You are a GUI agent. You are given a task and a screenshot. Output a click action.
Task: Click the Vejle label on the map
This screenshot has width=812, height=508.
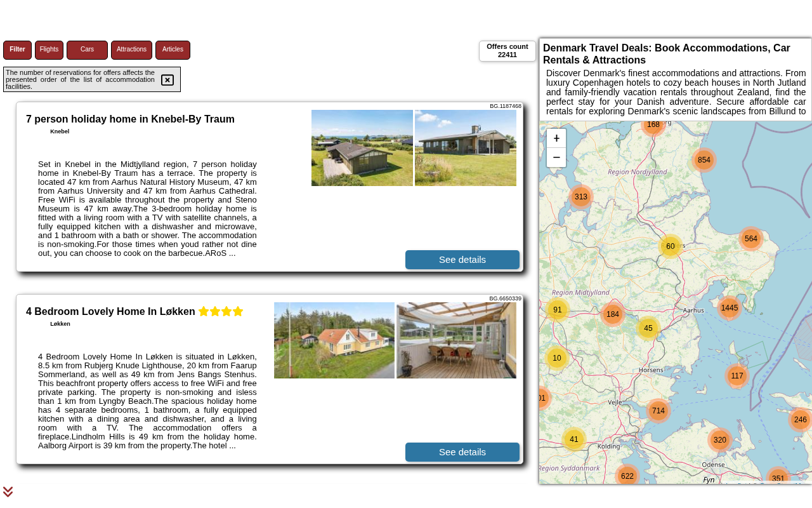tap(615, 402)
